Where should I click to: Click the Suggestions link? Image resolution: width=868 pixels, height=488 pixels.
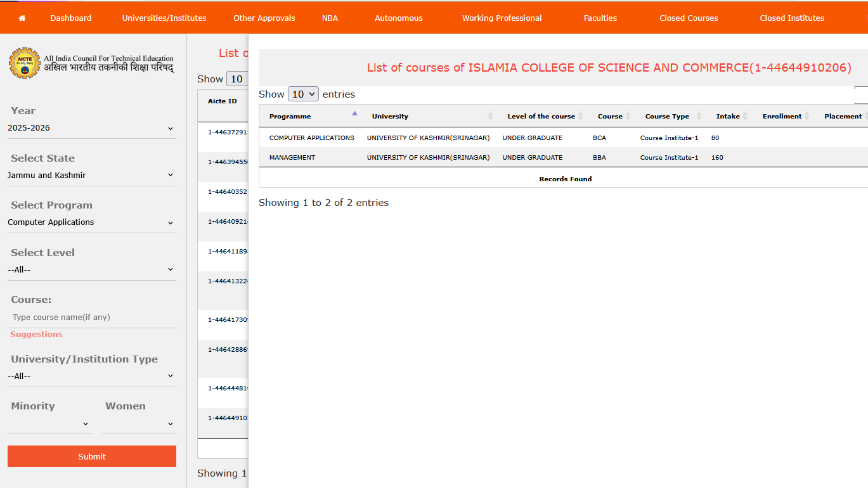pos(36,335)
